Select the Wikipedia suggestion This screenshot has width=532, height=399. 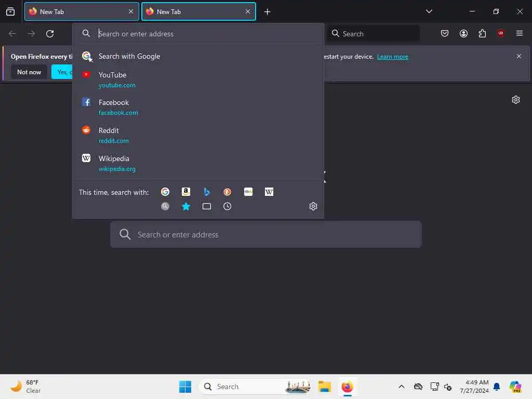pyautogui.click(x=198, y=164)
